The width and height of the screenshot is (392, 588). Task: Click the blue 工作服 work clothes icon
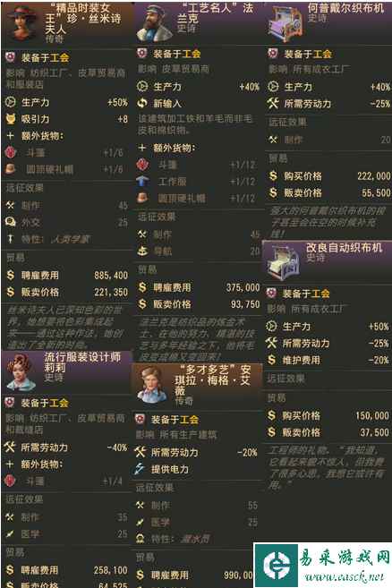click(141, 182)
